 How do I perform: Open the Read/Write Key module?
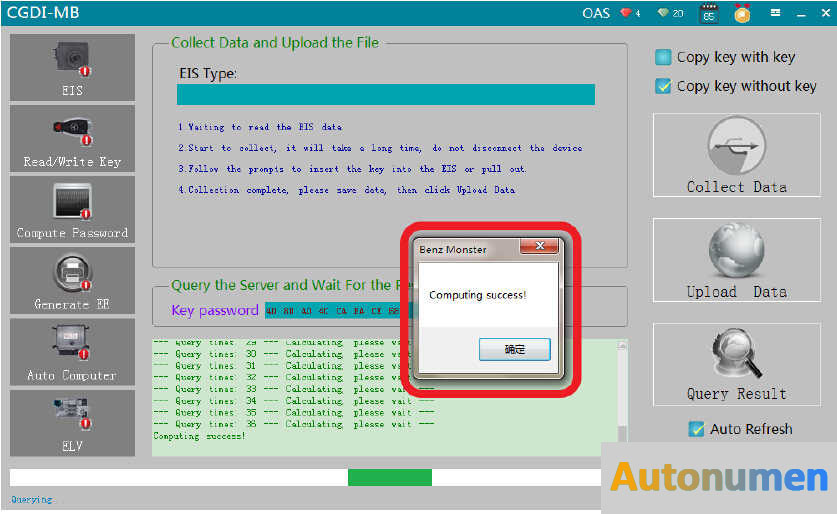(x=72, y=138)
